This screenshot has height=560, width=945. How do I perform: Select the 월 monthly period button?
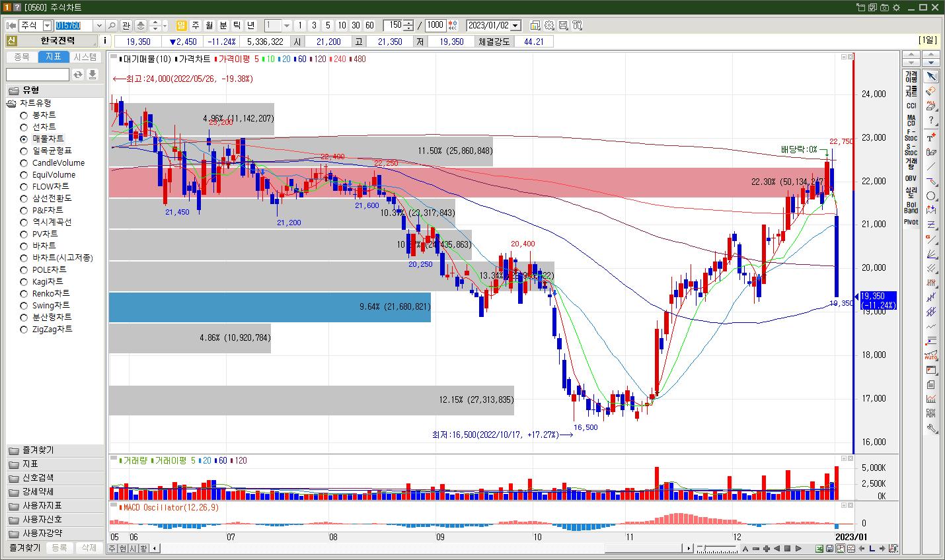click(209, 26)
